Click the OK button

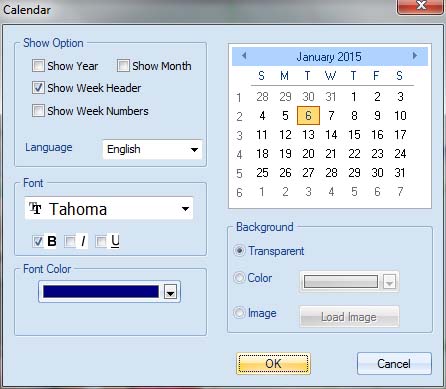click(273, 363)
